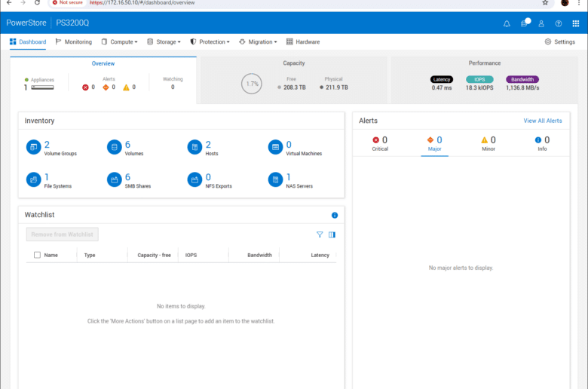Expand the Protection menu
The width and height of the screenshot is (588, 389).
click(x=210, y=41)
